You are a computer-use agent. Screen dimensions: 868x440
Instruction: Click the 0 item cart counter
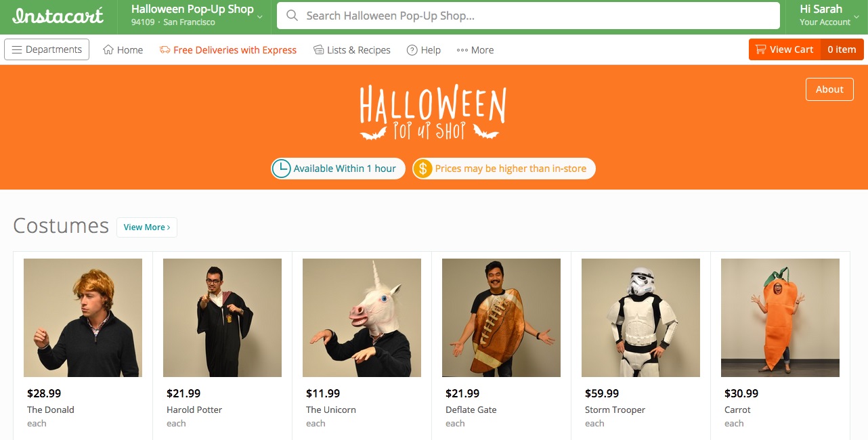point(842,49)
